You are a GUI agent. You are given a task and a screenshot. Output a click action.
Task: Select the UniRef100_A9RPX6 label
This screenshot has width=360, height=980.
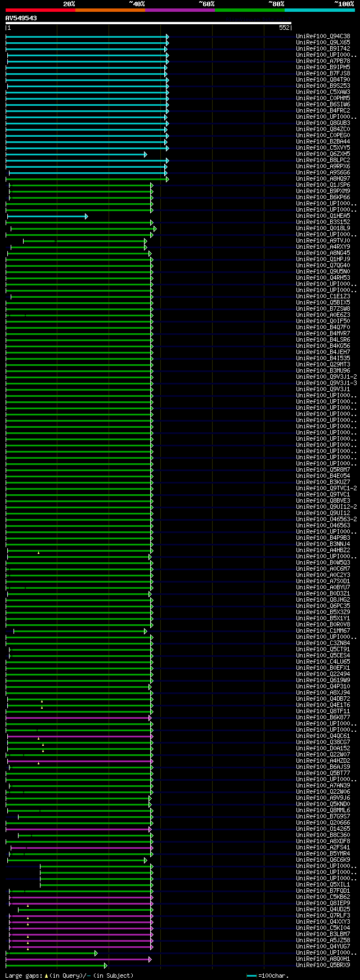323,167
